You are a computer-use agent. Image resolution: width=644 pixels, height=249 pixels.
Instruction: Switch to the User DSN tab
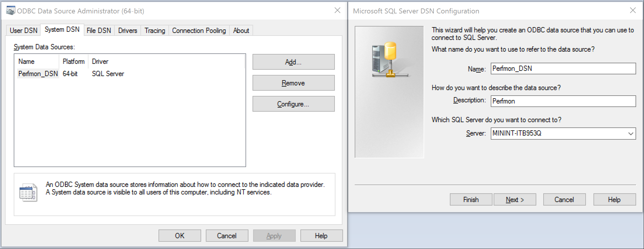[x=23, y=30]
